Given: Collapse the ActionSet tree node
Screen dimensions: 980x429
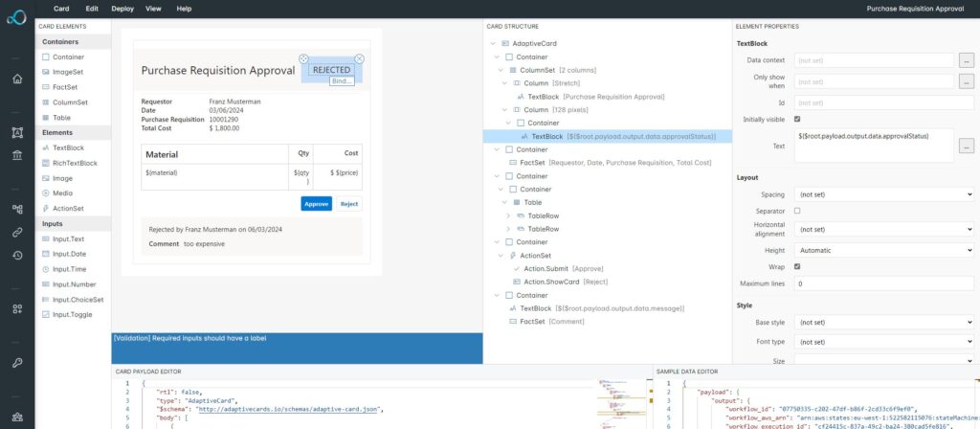Looking at the screenshot, I should (x=501, y=255).
